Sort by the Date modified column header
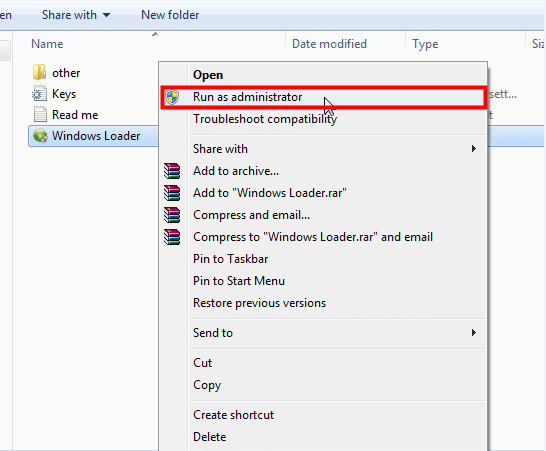This screenshot has width=546, height=451. [329, 44]
